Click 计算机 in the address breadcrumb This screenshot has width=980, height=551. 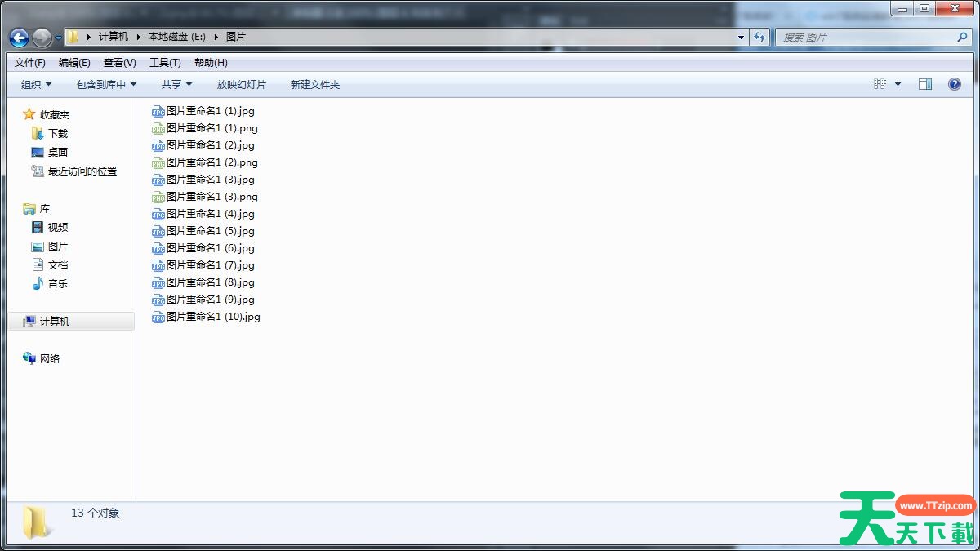114,37
